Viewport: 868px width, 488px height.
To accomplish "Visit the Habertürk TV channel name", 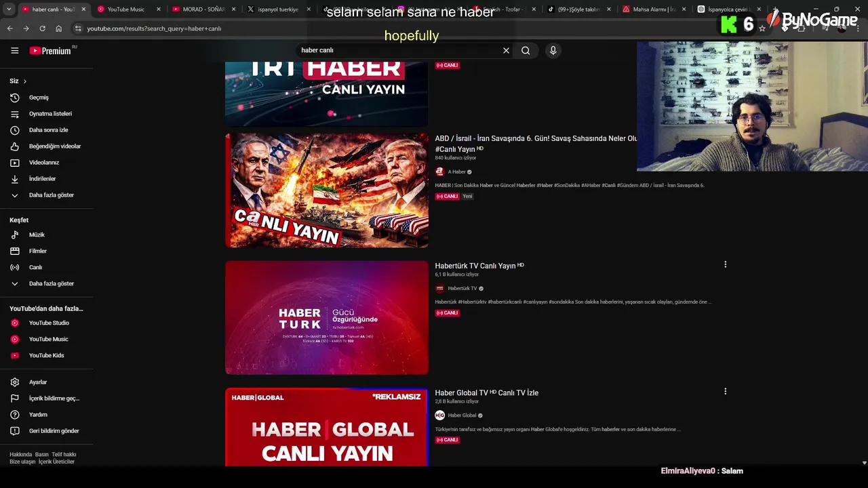I will (462, 289).
